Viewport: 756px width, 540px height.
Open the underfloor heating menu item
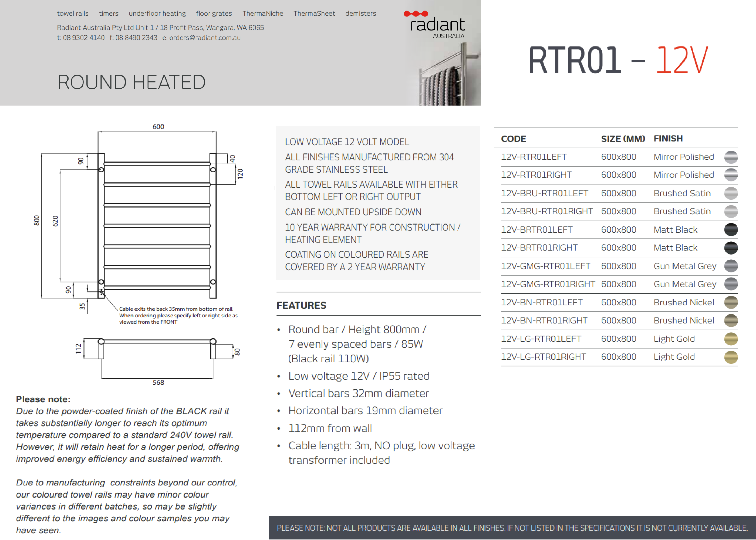(157, 13)
